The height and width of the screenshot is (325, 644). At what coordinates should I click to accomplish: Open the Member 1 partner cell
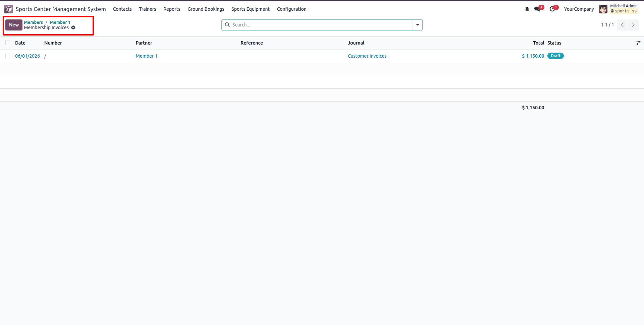click(x=146, y=56)
